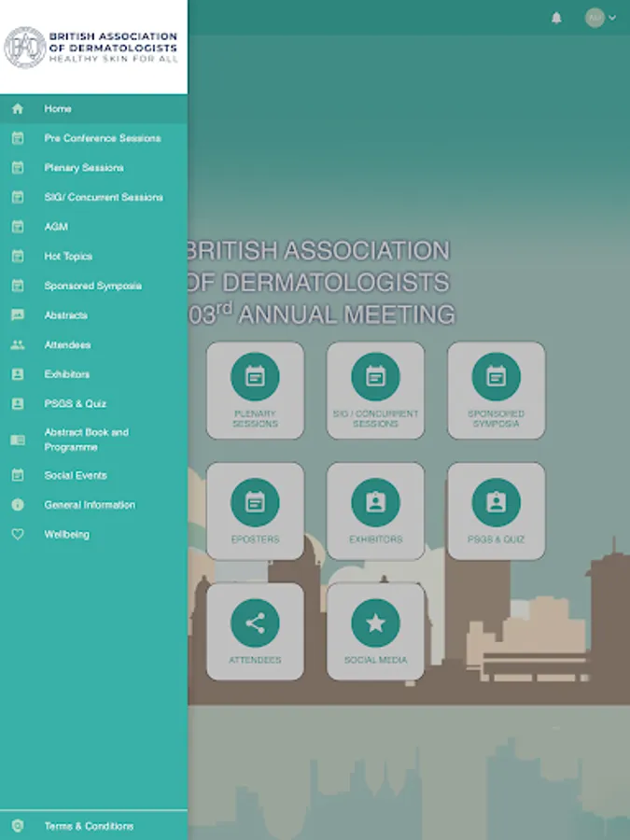Open Abstract Book and Programme menu item
Screen dimensions: 630x840
pyautogui.click(x=93, y=440)
